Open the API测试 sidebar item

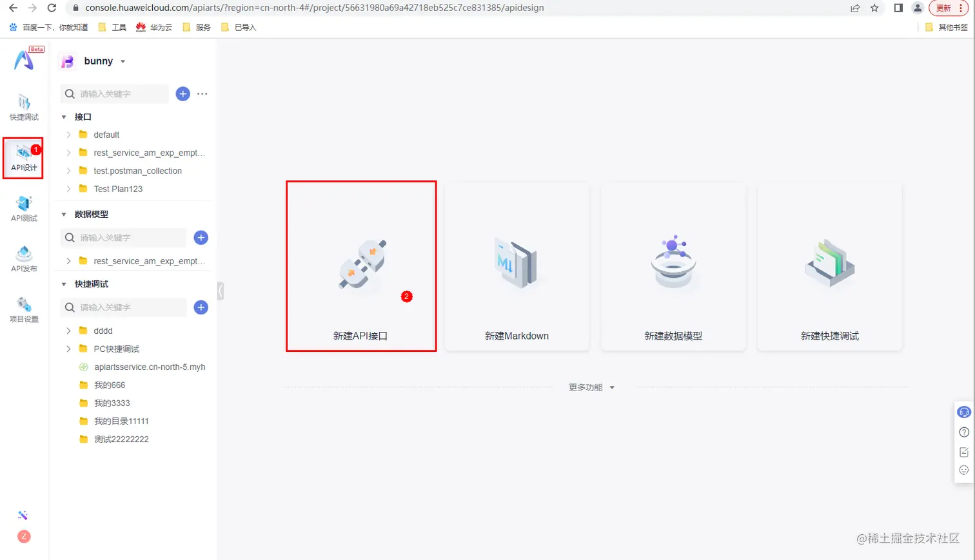click(24, 209)
